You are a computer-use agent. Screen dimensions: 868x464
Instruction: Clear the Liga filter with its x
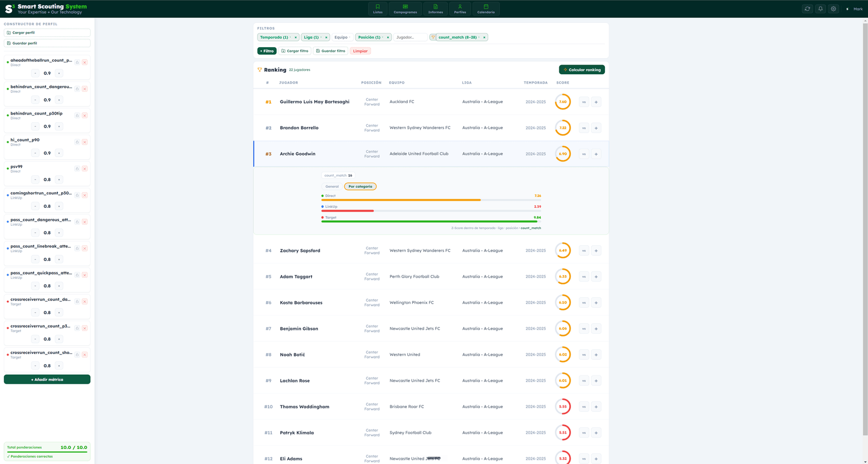[327, 37]
